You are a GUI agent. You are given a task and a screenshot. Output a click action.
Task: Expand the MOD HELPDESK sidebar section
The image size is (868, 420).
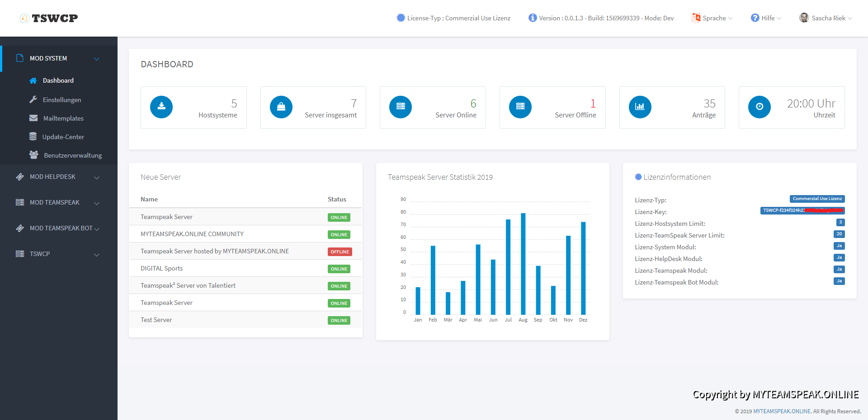(58, 177)
